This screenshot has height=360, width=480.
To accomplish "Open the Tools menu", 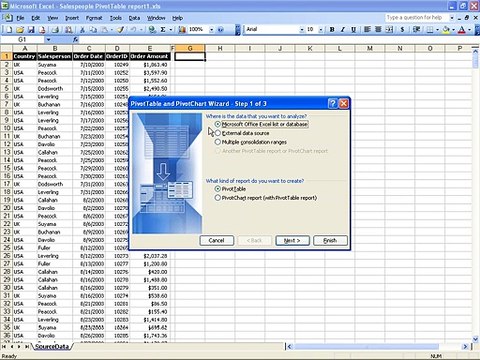I will 116,18.
